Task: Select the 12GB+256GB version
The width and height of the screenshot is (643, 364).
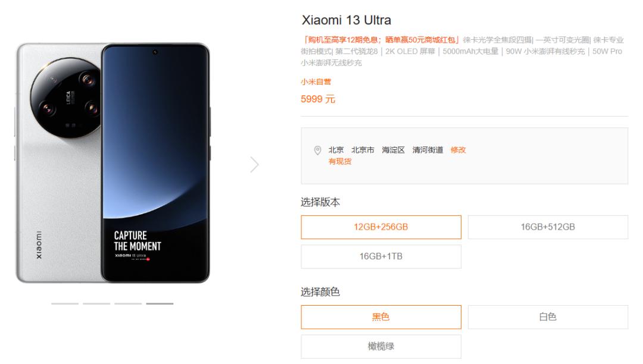Action: point(381,227)
